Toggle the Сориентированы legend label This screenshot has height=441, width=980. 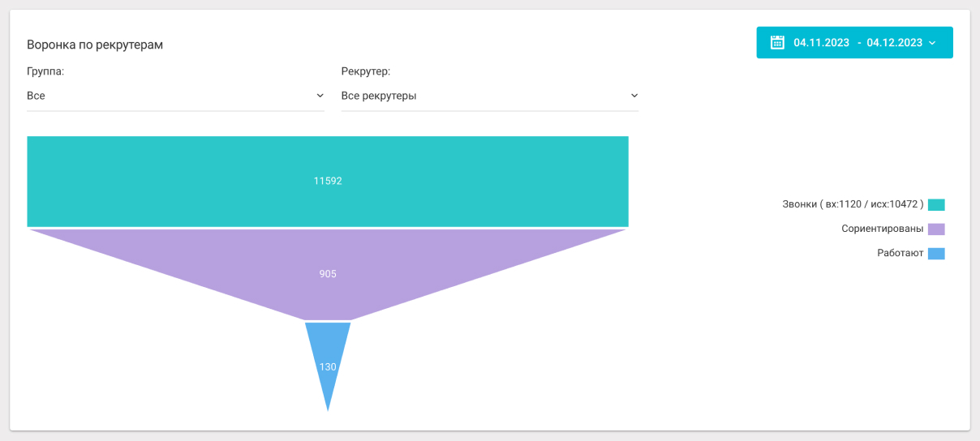point(883,229)
